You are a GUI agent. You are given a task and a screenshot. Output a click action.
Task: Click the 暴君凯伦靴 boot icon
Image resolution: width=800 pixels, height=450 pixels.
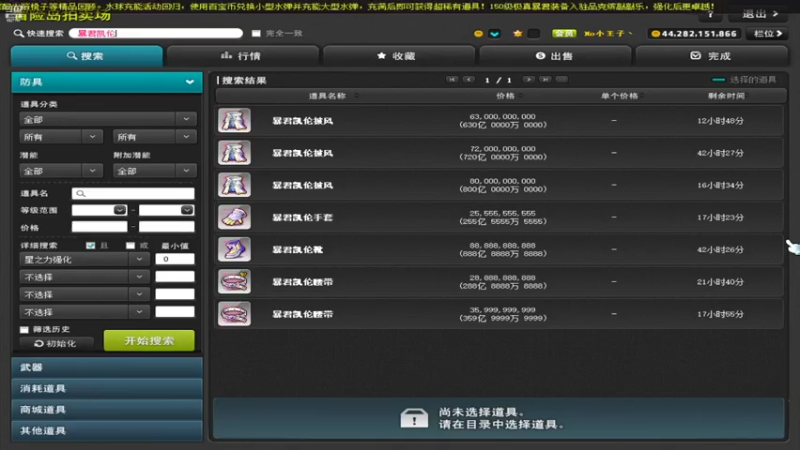tap(234, 249)
